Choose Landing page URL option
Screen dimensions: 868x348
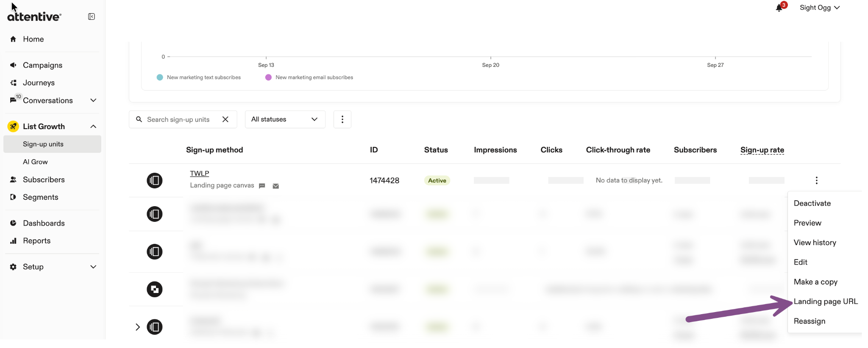(826, 301)
